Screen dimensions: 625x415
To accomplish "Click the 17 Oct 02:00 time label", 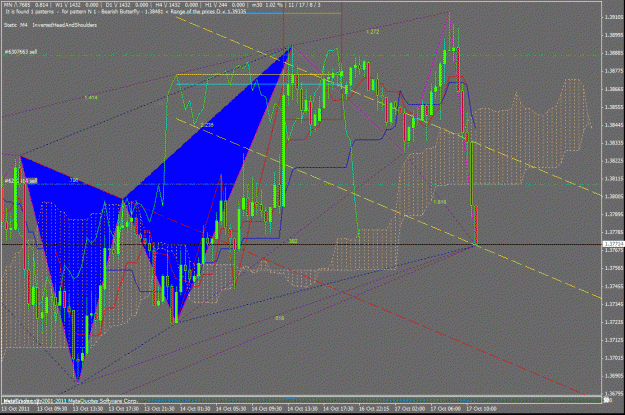I will pyautogui.click(x=410, y=409).
